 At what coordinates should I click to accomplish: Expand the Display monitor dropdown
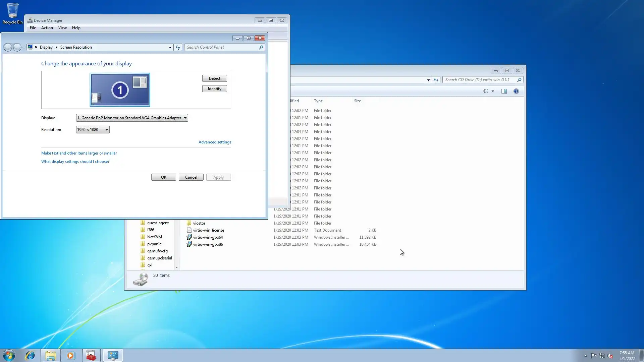point(132,118)
